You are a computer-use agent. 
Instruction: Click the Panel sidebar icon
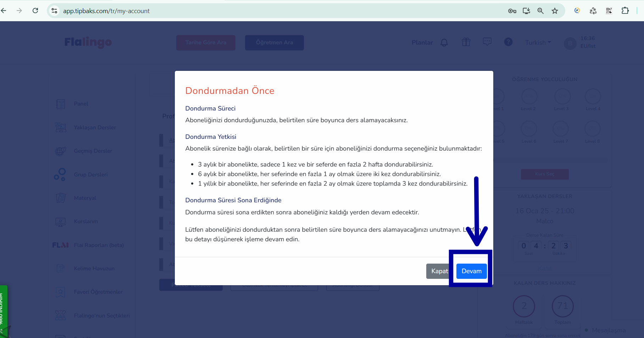(61, 104)
